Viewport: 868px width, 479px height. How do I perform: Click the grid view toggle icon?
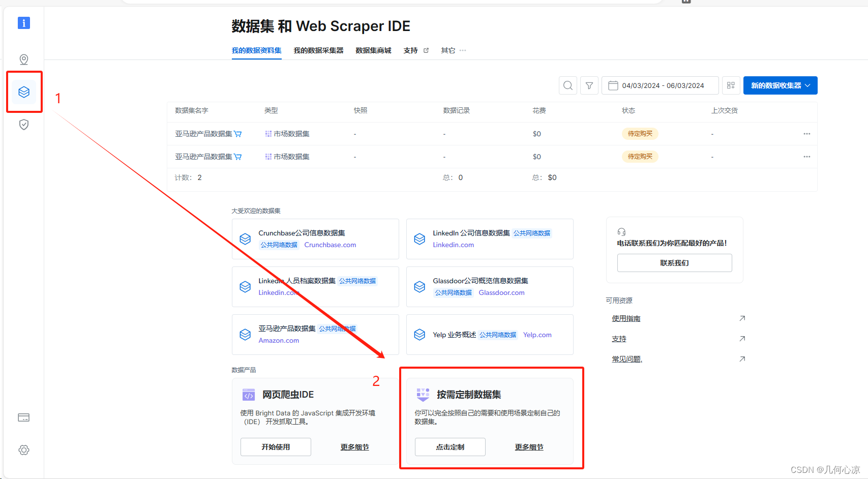(x=731, y=85)
